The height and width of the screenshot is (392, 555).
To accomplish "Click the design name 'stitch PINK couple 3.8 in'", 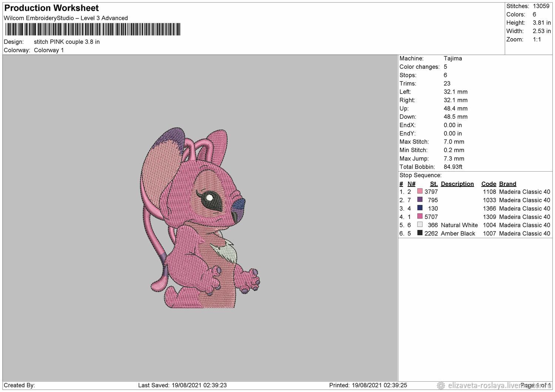I will point(67,42).
